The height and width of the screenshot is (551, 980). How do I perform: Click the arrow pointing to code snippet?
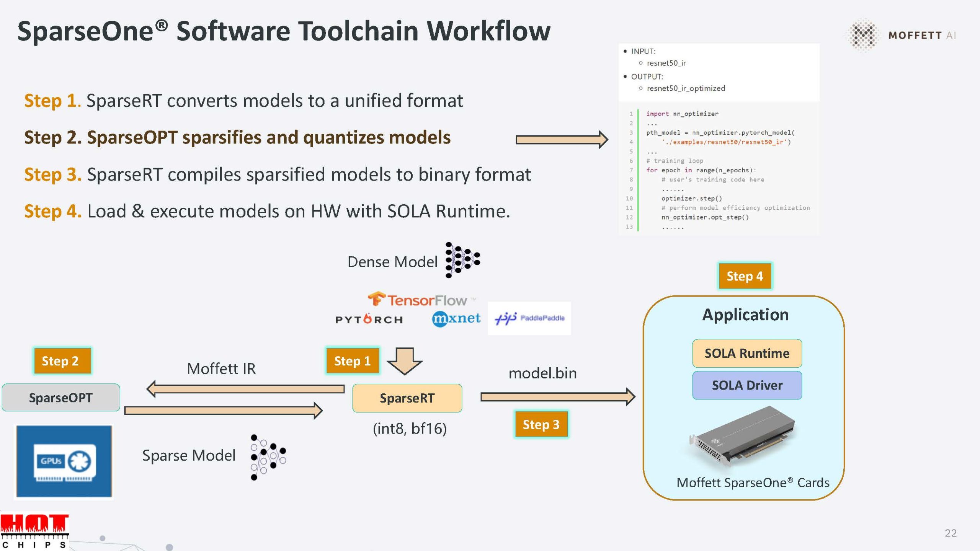click(x=562, y=140)
